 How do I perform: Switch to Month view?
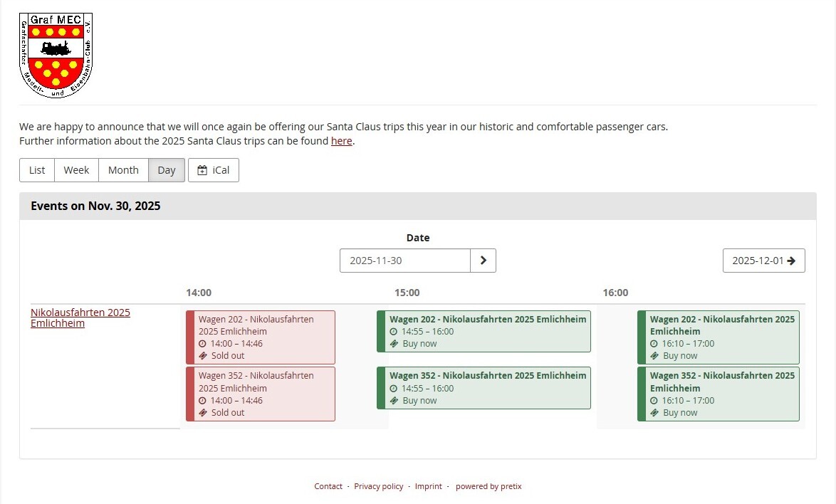pos(123,170)
